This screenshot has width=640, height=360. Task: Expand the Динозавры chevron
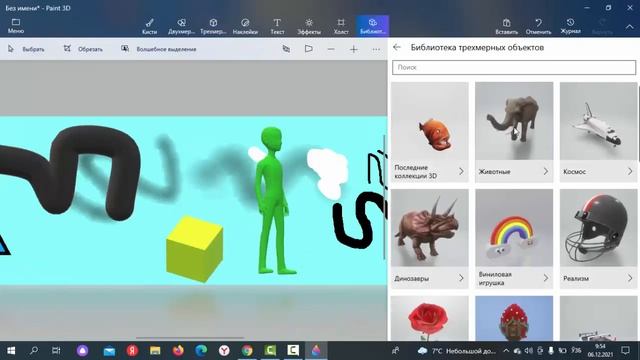tap(461, 278)
